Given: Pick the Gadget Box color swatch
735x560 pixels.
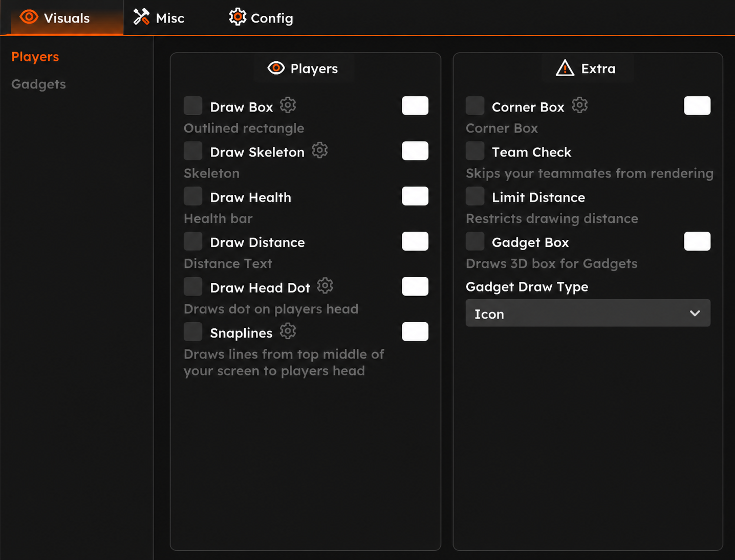Looking at the screenshot, I should pyautogui.click(x=697, y=241).
